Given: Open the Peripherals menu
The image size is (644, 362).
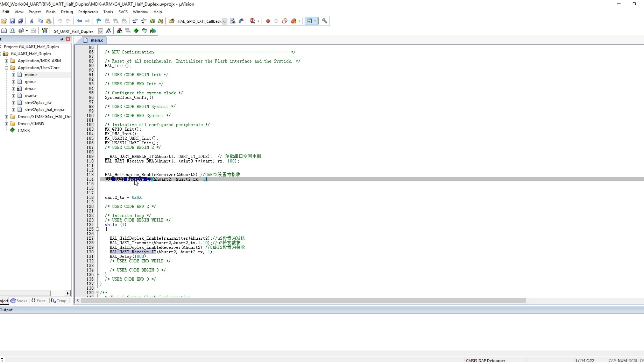Looking at the screenshot, I should (88, 12).
